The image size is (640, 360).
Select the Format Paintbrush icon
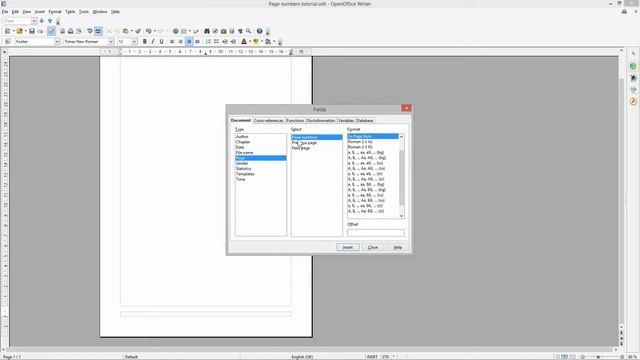point(138,31)
